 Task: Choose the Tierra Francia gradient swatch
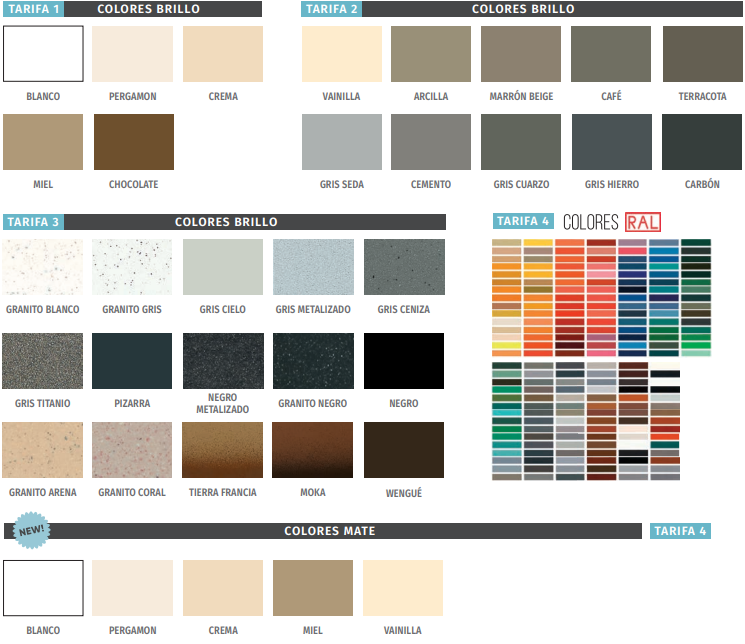[x=223, y=450]
